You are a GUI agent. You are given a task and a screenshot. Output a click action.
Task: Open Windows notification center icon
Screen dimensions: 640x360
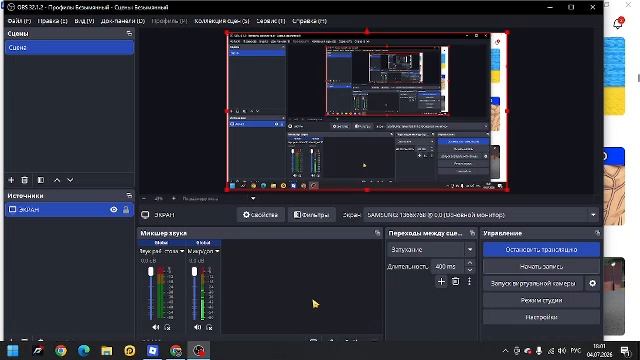pyautogui.click(x=625, y=351)
